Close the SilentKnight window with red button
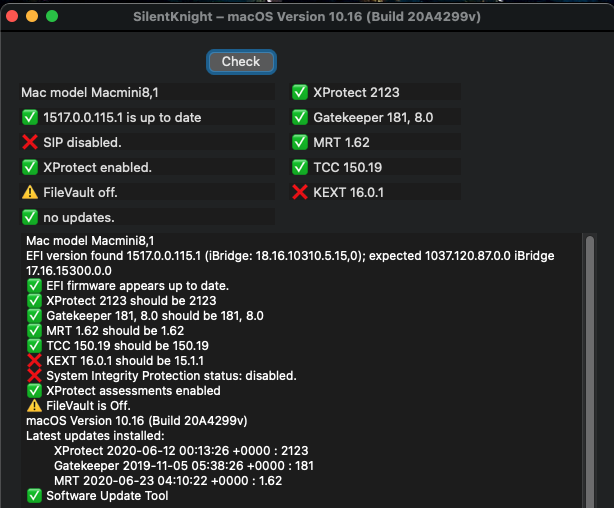The image size is (614, 508). click(12, 16)
